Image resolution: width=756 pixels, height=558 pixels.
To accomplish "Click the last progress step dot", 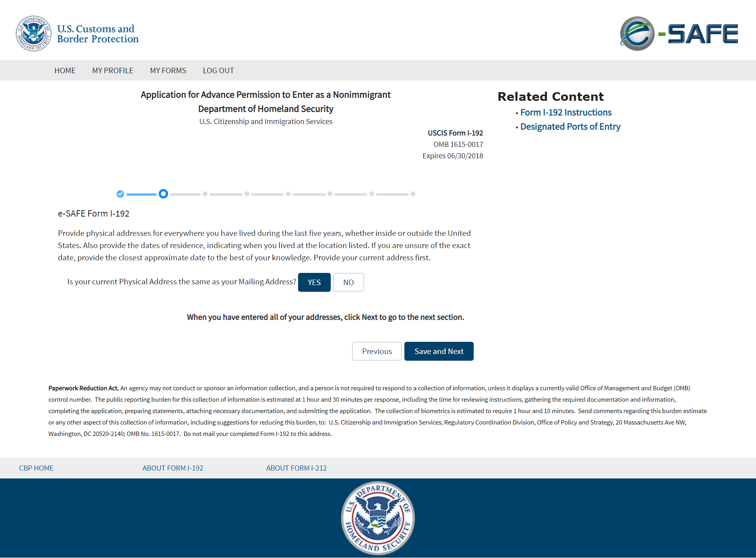I will pyautogui.click(x=413, y=194).
